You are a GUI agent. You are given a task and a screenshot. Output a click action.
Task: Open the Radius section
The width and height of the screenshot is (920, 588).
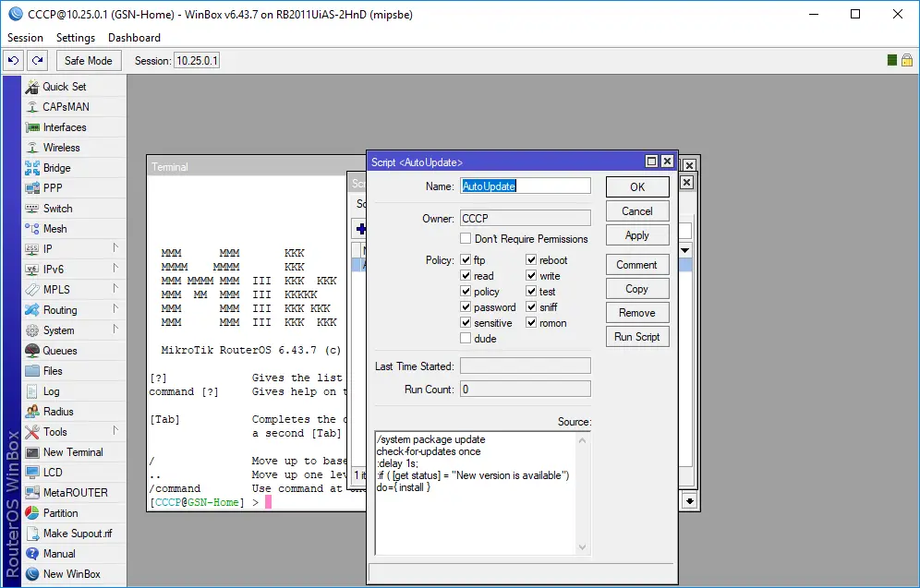click(74, 412)
